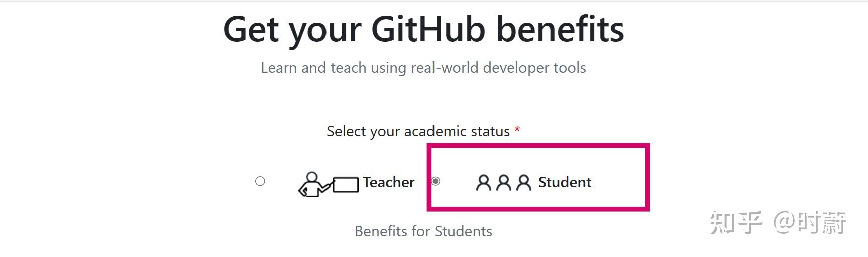Click the "Teacher" text label
This screenshot has width=868, height=257.
(389, 182)
